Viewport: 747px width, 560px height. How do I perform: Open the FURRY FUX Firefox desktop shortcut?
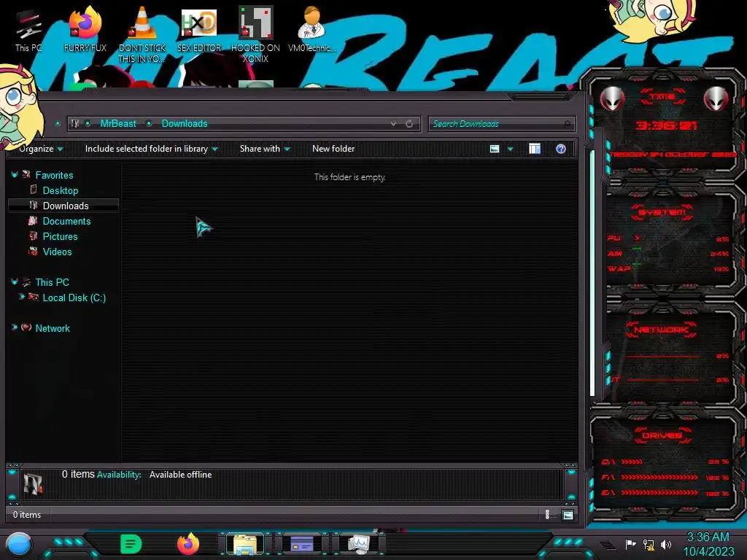(85, 29)
